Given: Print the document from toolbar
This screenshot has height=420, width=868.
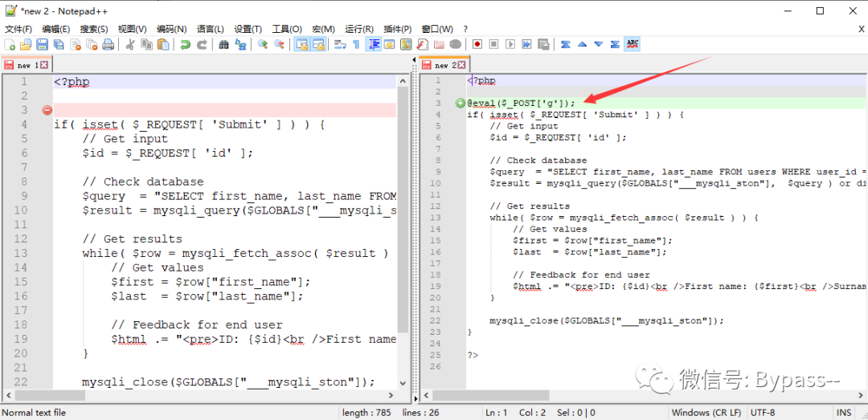Looking at the screenshot, I should tap(108, 44).
